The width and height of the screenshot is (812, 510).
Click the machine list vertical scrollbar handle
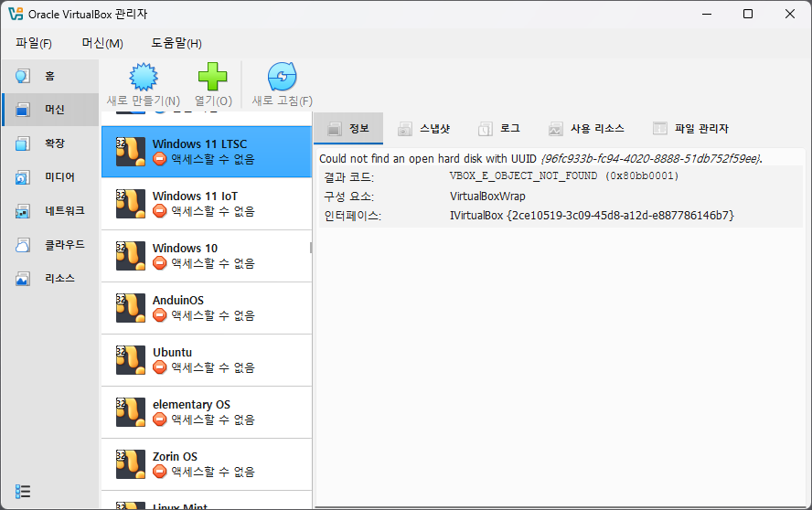point(311,248)
